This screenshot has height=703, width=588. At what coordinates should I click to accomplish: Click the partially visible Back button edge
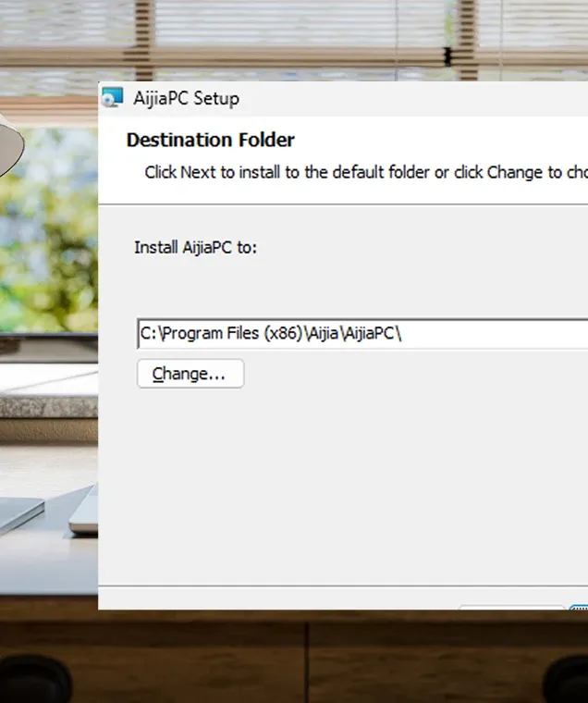click(511, 607)
